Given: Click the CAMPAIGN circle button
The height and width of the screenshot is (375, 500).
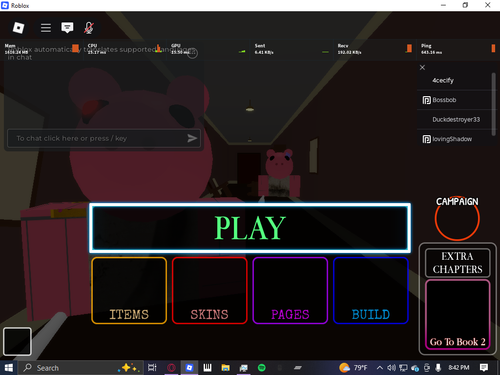Looking at the screenshot, I should [x=457, y=218].
